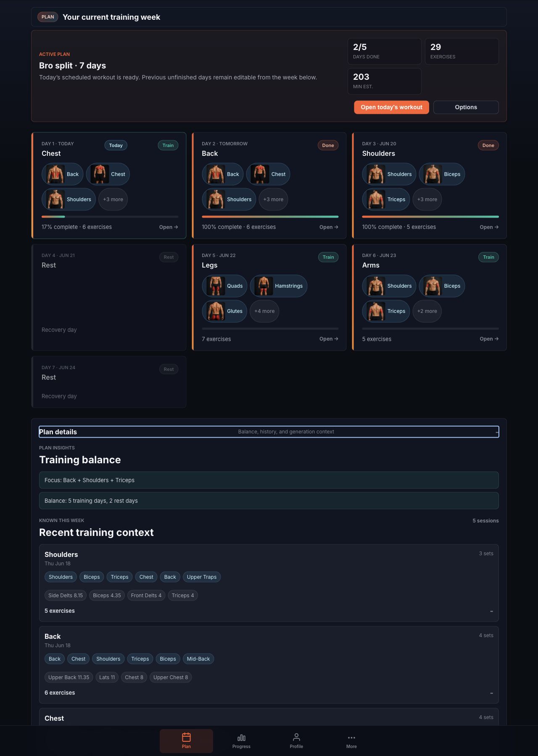This screenshot has height=756, width=538.
Task: Click the Biceps 4.35 tag
Action: pos(107,595)
